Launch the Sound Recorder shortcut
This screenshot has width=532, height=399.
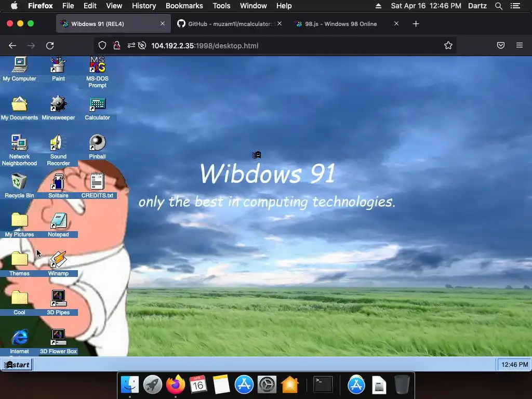[58, 150]
